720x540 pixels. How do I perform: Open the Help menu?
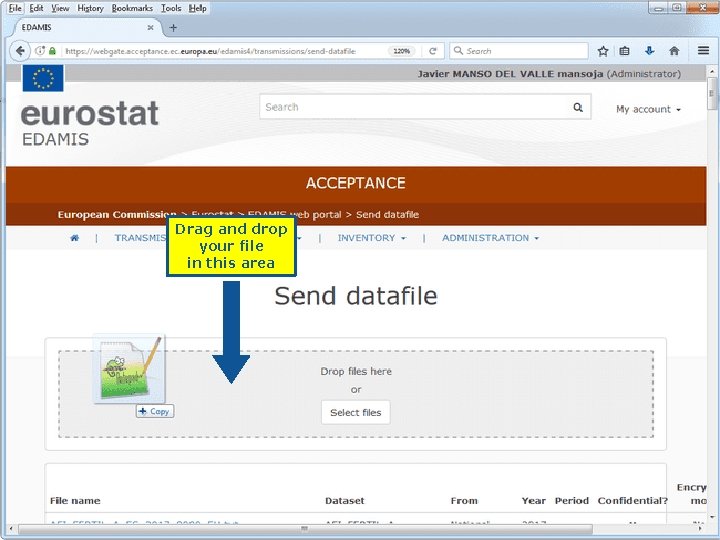click(x=197, y=8)
